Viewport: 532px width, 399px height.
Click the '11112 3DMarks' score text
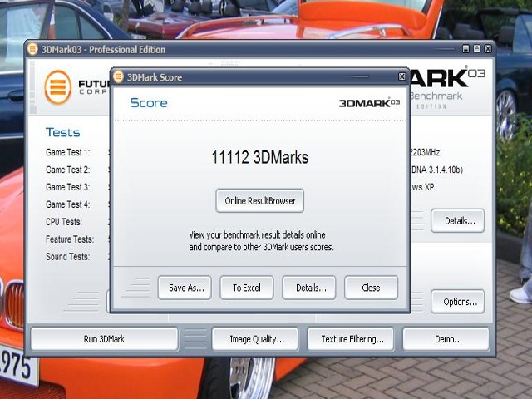tap(260, 157)
